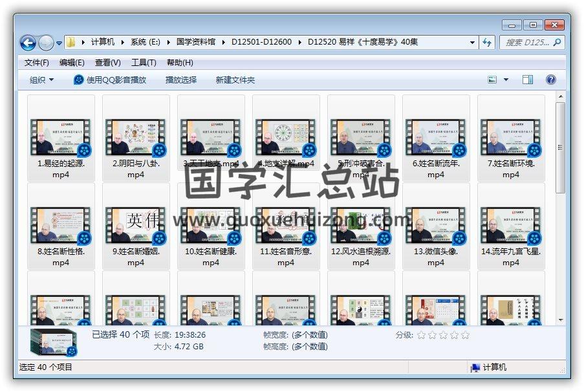Click the Back navigation arrow button

click(x=28, y=43)
